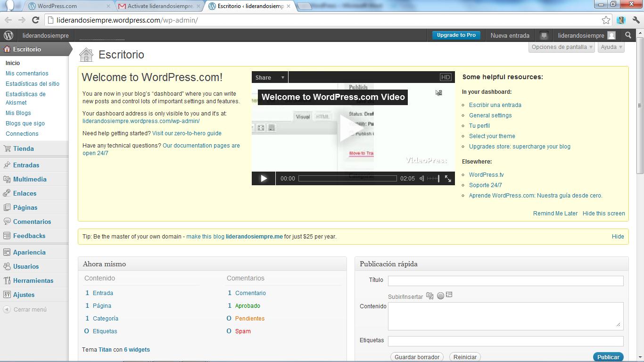Click the Entradas pushpin icon
The image size is (644, 362).
(7, 165)
